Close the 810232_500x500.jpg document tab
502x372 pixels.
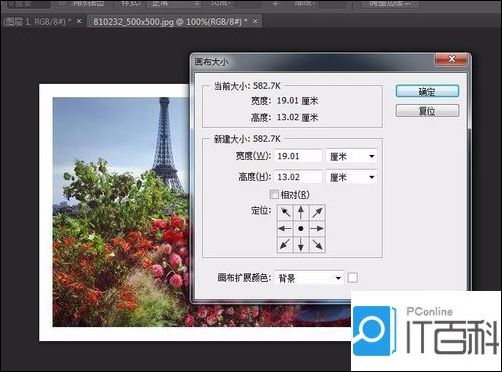point(255,21)
